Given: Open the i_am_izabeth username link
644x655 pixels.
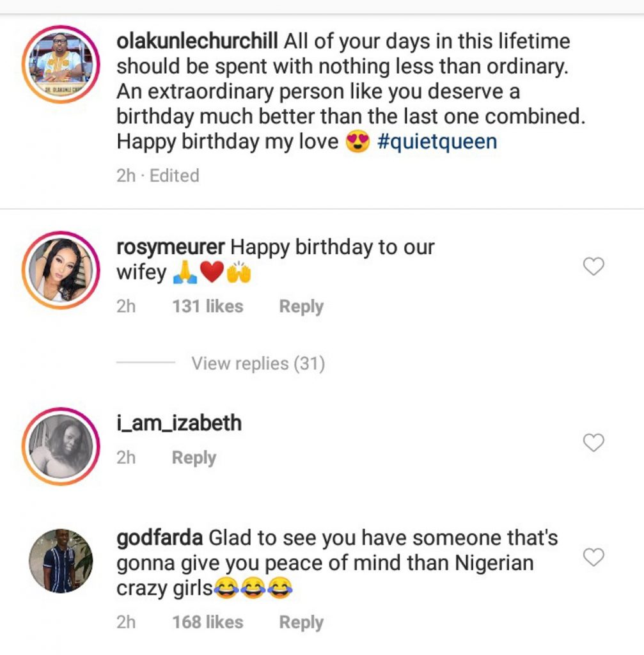Looking at the screenshot, I should (x=179, y=423).
